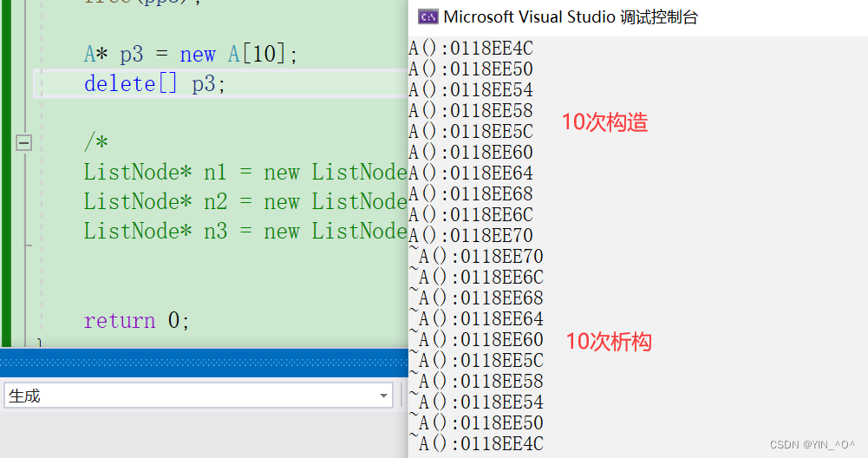This screenshot has width=868, height=458.
Task: Click the last destructor line ~A():0118EE4C
Action: [x=476, y=443]
